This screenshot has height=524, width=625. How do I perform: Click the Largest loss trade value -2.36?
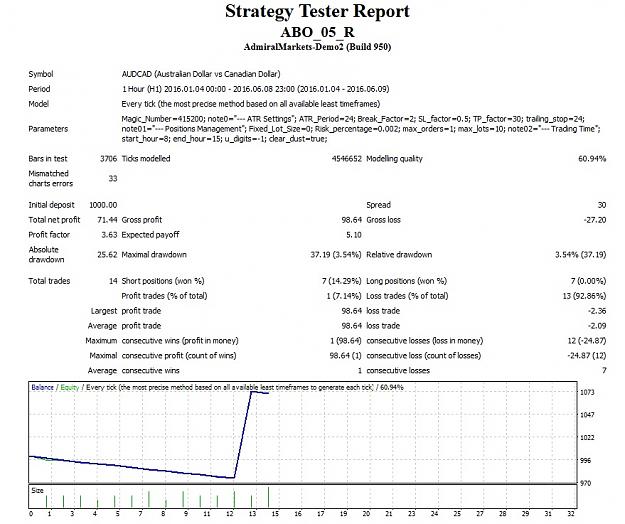click(x=597, y=311)
